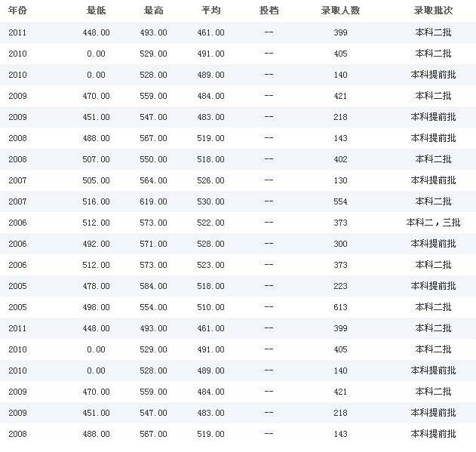476x452 pixels.
Task: Select the enrollment count 402
Action: coord(340,159)
